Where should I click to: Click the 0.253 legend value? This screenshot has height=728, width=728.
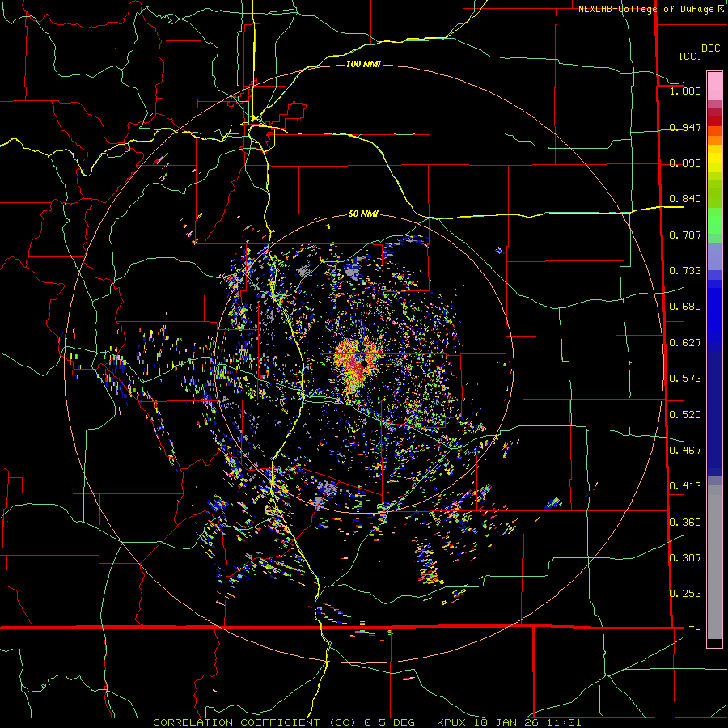click(685, 594)
